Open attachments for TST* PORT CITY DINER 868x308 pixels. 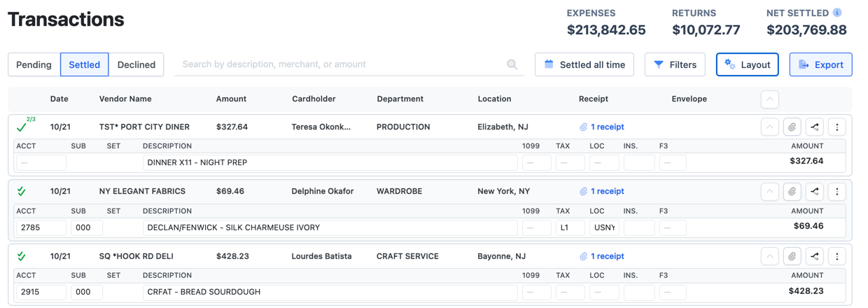792,127
